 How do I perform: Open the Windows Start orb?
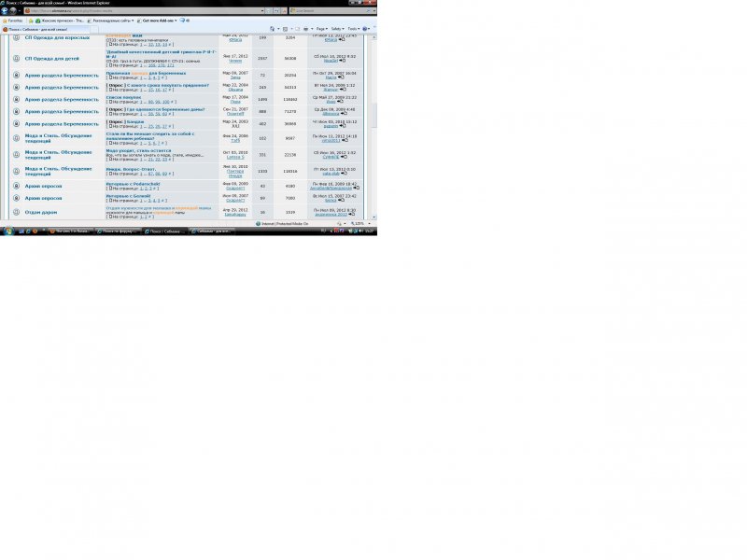(8, 231)
